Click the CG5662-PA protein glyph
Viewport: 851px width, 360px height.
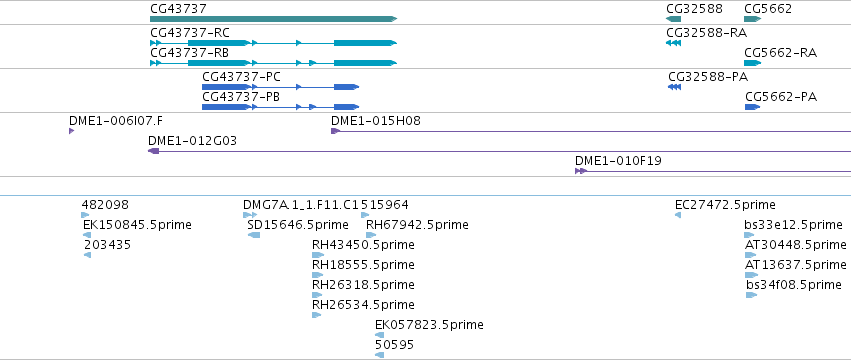click(x=753, y=107)
